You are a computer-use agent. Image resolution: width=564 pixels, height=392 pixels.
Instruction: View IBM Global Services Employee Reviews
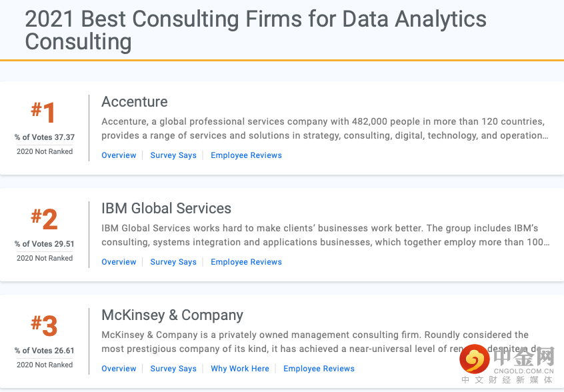[246, 262]
